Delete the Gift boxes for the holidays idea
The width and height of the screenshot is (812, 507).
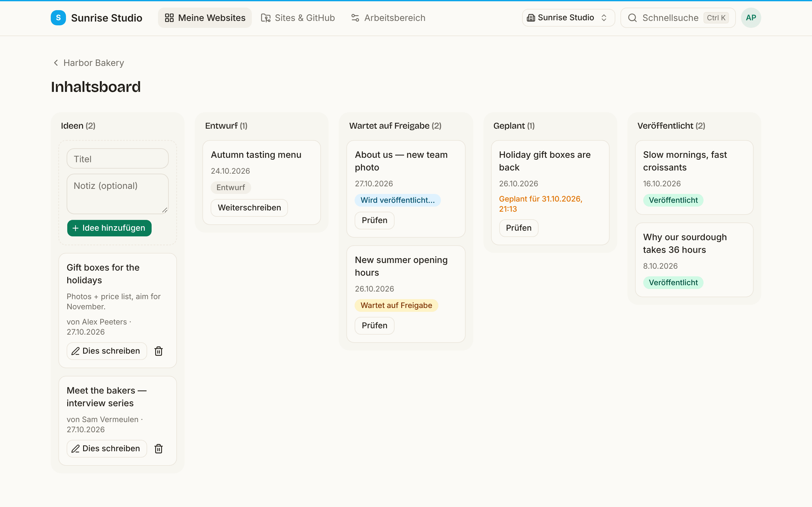click(x=158, y=351)
